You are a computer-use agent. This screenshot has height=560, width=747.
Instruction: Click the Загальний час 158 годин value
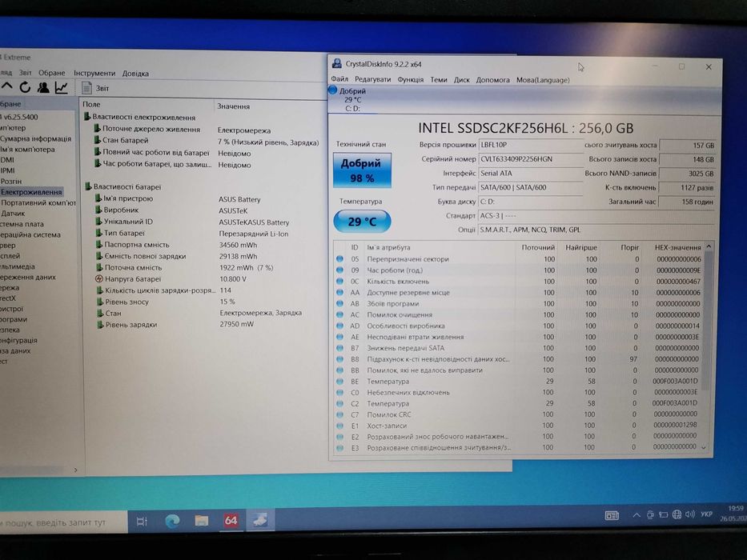click(x=687, y=202)
